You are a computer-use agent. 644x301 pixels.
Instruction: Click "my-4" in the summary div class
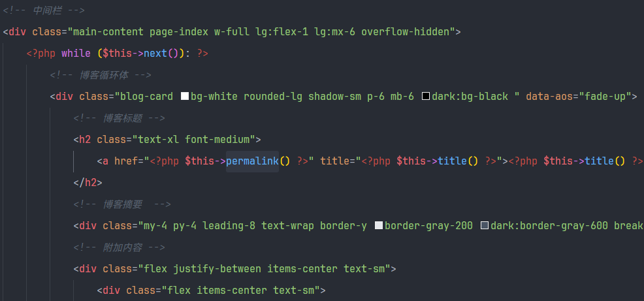coord(155,225)
